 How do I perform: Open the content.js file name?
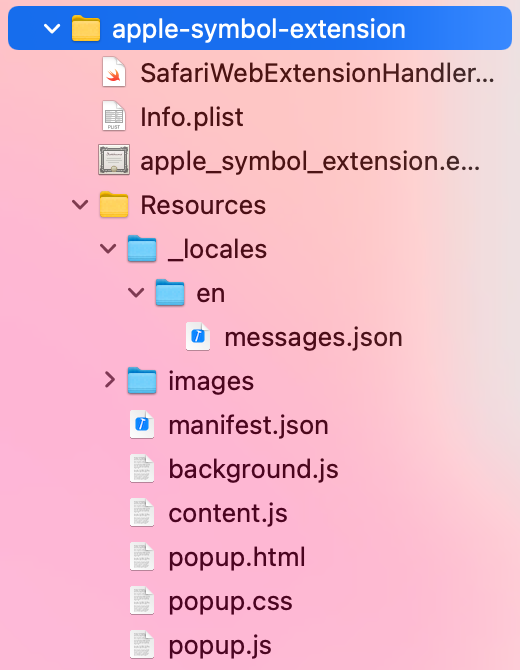click(x=228, y=514)
